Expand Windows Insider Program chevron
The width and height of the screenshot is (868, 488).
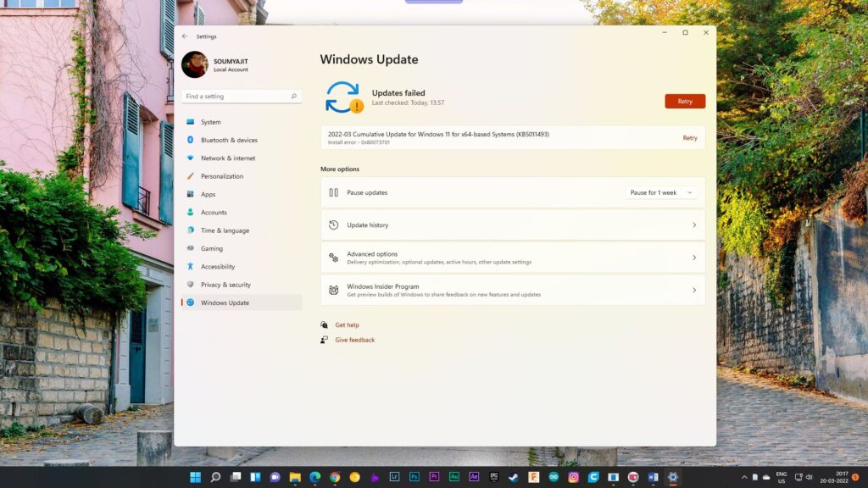694,290
